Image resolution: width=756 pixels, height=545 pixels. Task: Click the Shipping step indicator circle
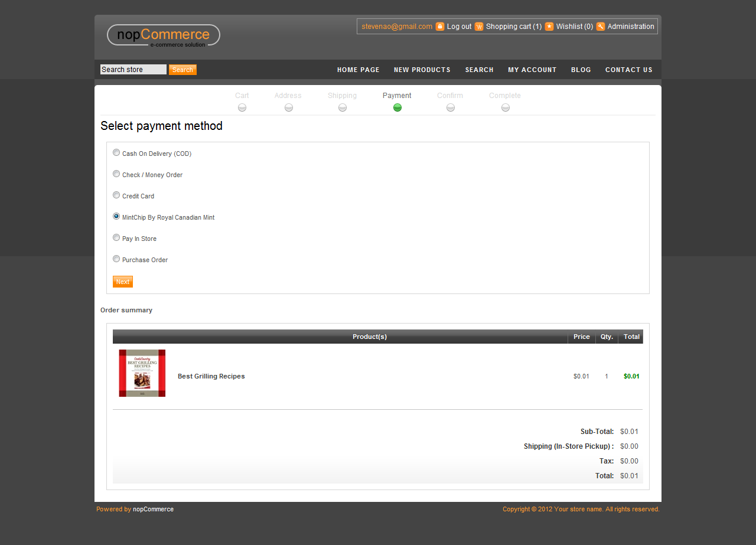pos(343,107)
